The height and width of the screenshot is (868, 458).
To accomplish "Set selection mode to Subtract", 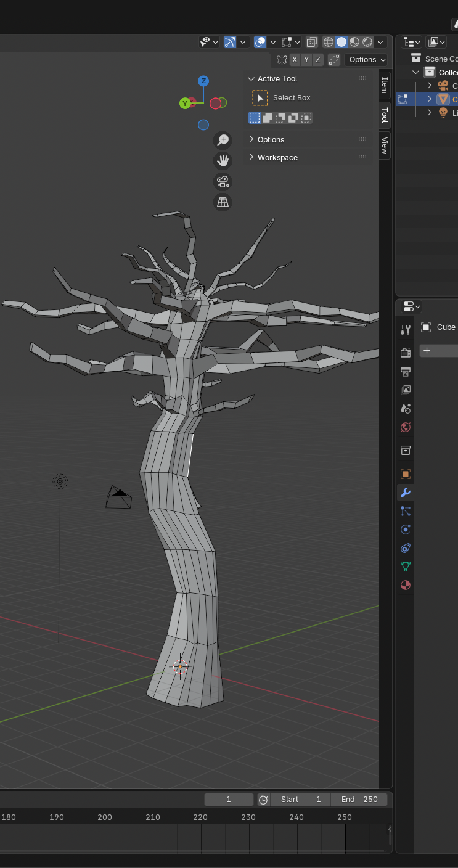I will 280,118.
